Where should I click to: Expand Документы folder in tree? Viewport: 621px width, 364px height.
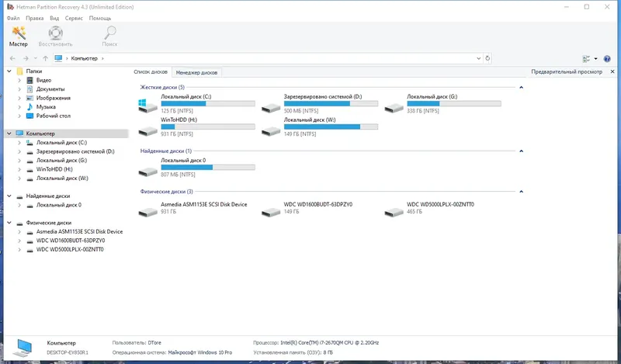[19, 89]
